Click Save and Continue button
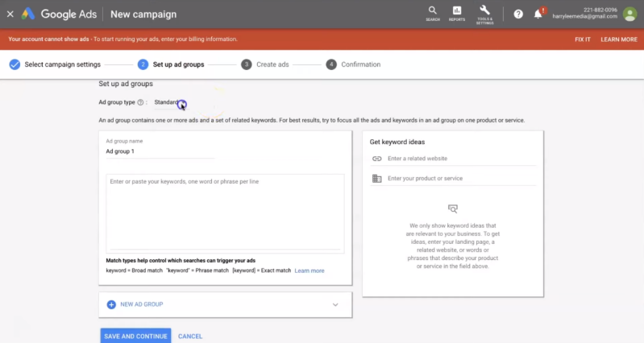Image resolution: width=644 pixels, height=343 pixels. click(x=135, y=336)
